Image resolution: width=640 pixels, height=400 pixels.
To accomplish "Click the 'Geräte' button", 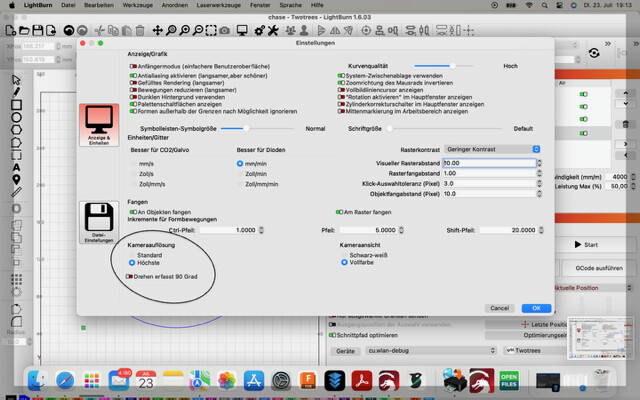I will pyautogui.click(x=345, y=351).
